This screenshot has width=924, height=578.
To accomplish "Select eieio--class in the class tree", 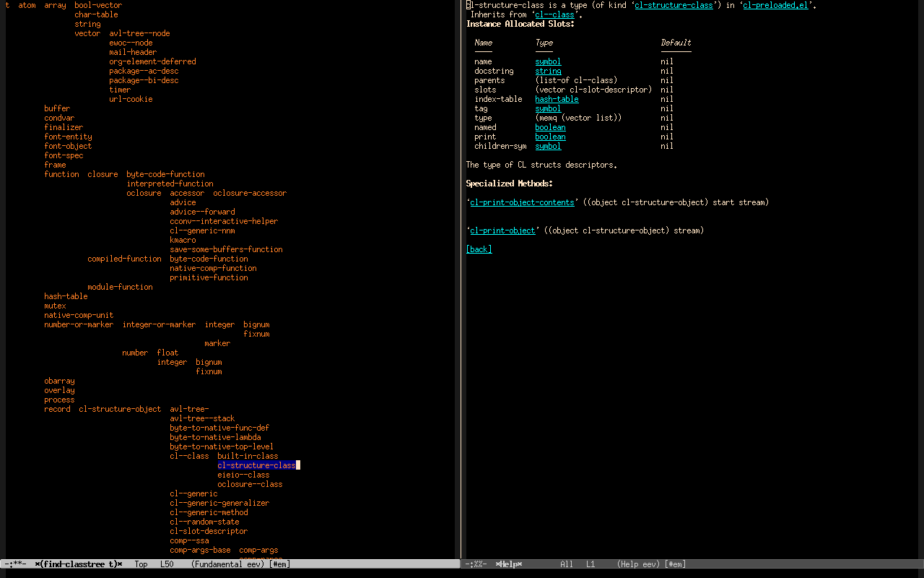I will [x=243, y=475].
